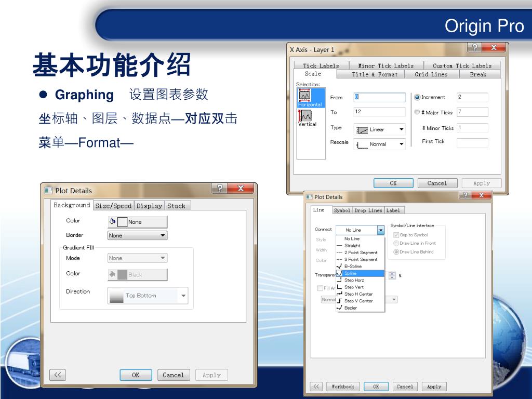
Task: Select the Increment radio button
Action: click(x=417, y=97)
